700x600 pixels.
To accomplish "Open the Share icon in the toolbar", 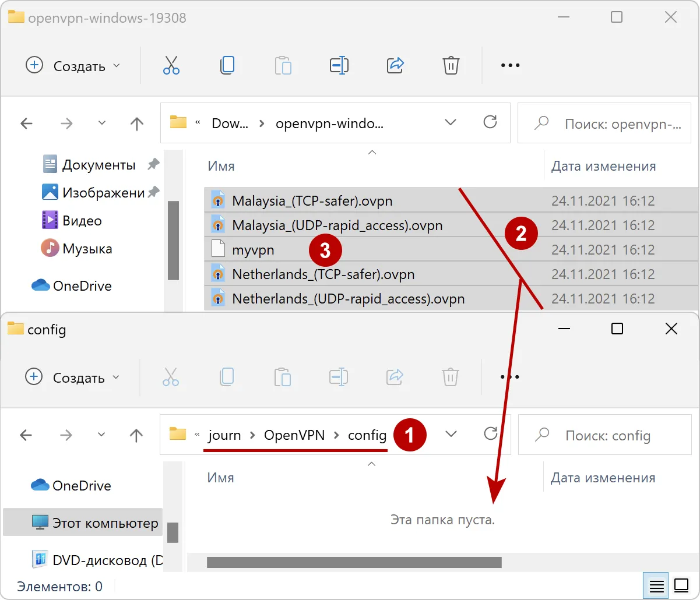I will tap(395, 65).
